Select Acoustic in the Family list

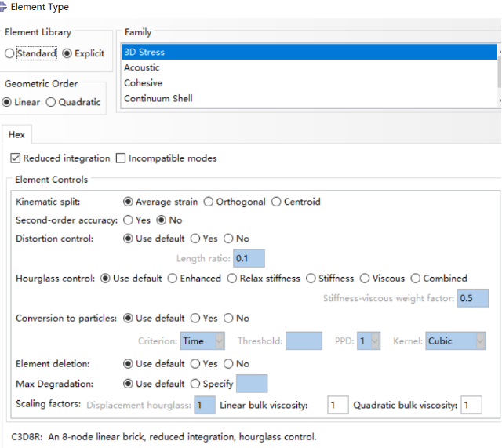pyautogui.click(x=142, y=67)
